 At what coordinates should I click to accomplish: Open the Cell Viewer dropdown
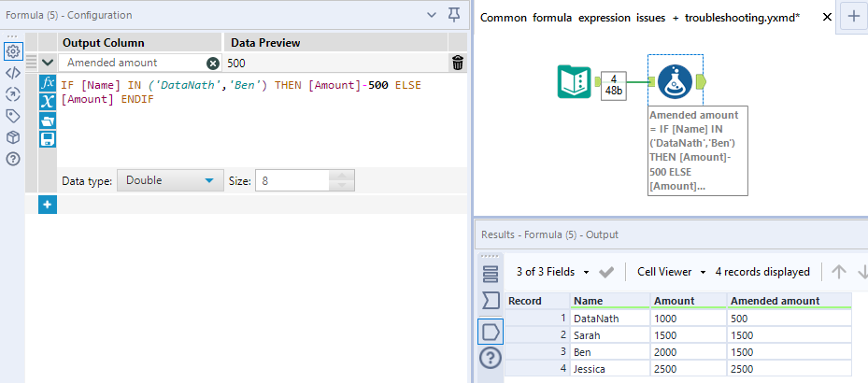pyautogui.click(x=672, y=272)
